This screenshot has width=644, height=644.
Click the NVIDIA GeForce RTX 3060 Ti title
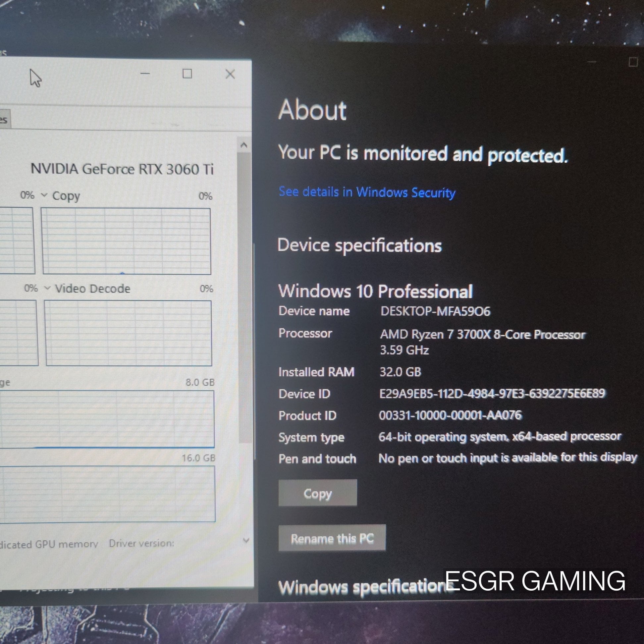point(122,169)
